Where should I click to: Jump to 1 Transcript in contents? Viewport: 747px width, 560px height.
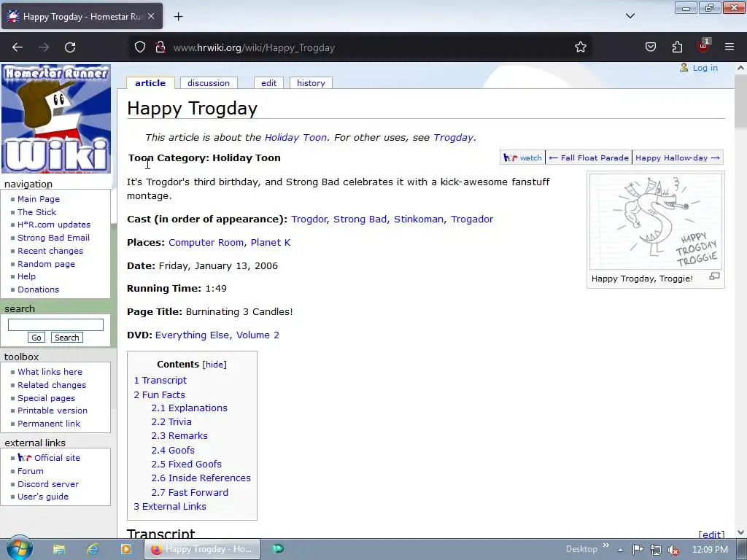coord(160,381)
